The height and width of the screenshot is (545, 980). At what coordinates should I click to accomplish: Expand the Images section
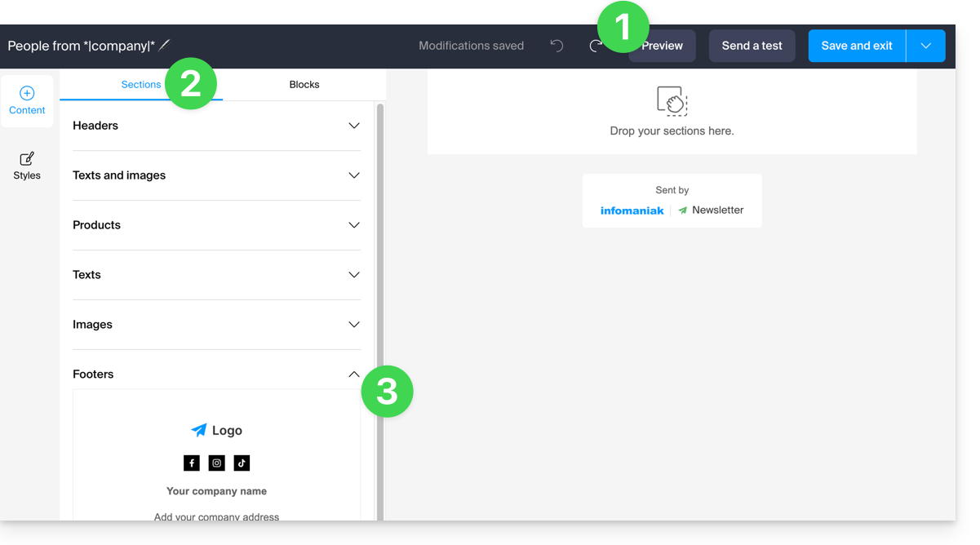tap(353, 325)
